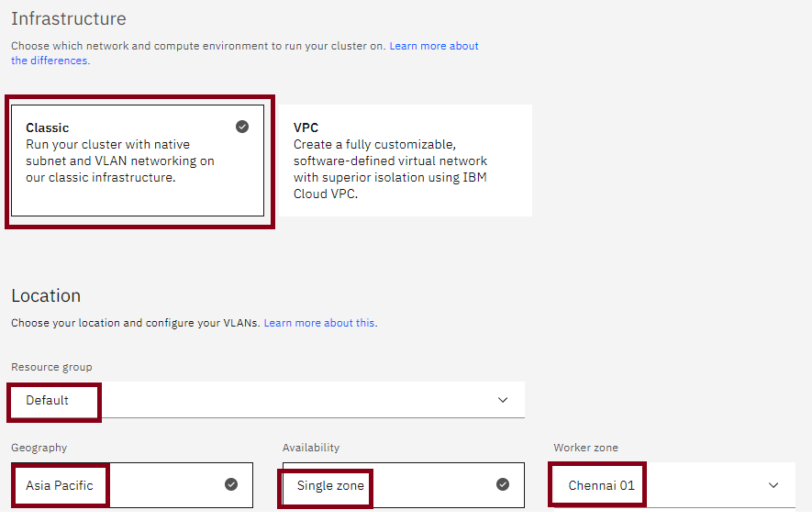Expand the Worker zone Chennai 01 dropdown

[673, 485]
